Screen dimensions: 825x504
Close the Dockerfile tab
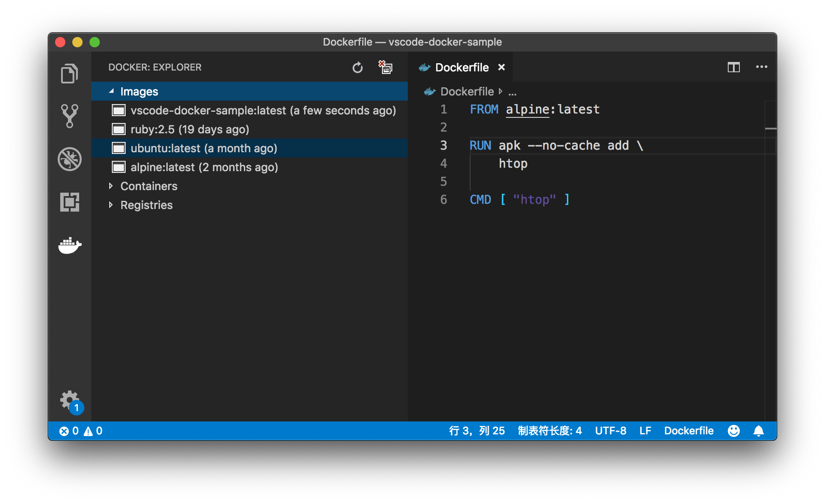pyautogui.click(x=501, y=68)
